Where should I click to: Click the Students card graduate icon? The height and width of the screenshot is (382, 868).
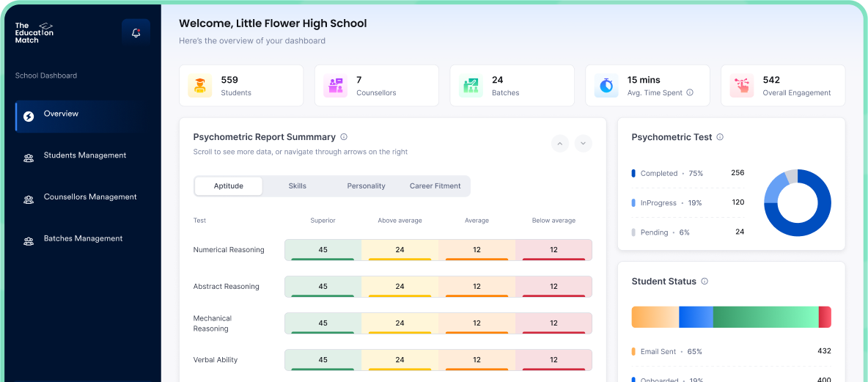tap(199, 86)
